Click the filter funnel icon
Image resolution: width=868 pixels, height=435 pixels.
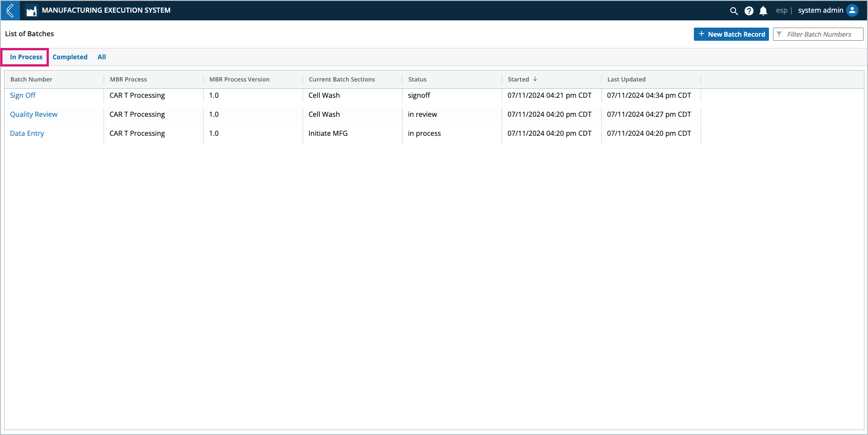[779, 34]
